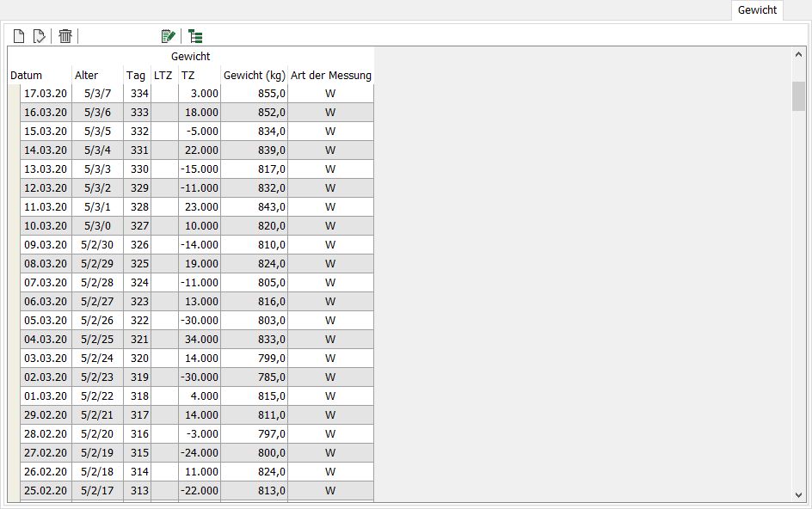
Task: Click the scrollbar up arrow
Action: tap(798, 54)
